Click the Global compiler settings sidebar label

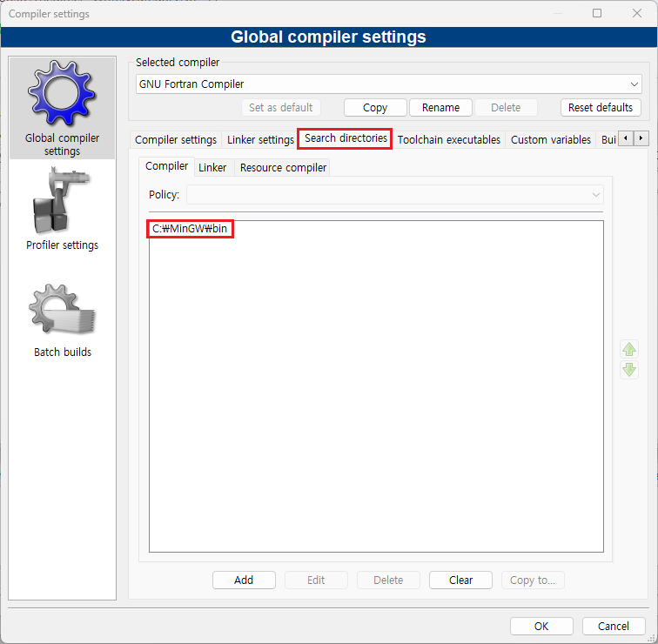[x=62, y=144]
